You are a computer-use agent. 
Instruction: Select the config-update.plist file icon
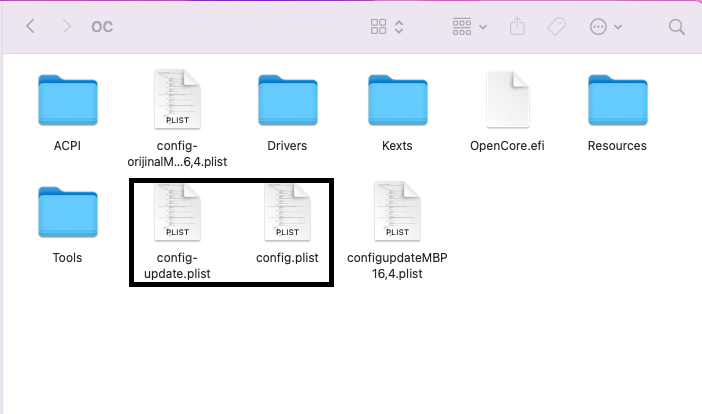tap(177, 212)
